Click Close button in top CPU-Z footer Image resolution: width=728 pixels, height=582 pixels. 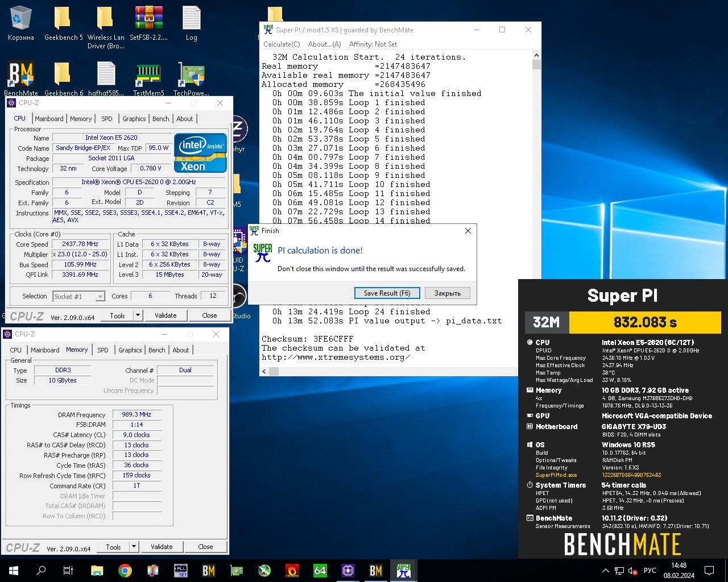point(209,315)
